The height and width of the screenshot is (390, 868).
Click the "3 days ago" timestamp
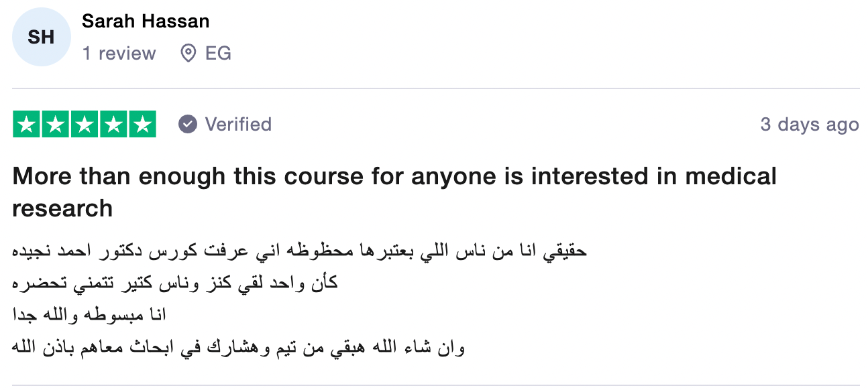coord(809,125)
